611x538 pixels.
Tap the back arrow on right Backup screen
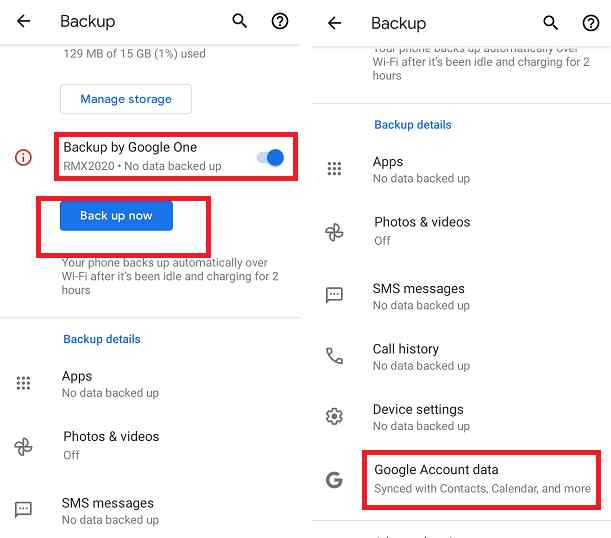pyautogui.click(x=334, y=23)
